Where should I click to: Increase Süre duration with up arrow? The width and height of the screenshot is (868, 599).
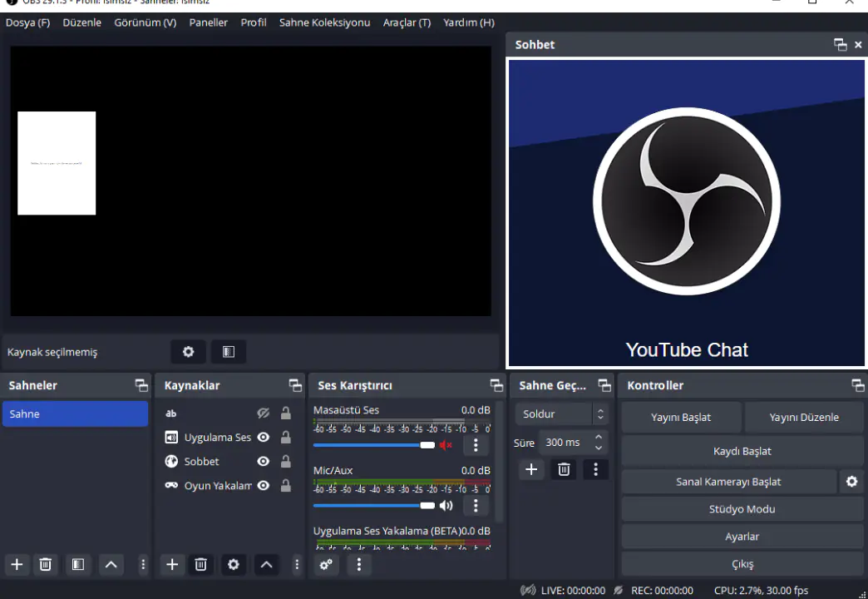599,438
